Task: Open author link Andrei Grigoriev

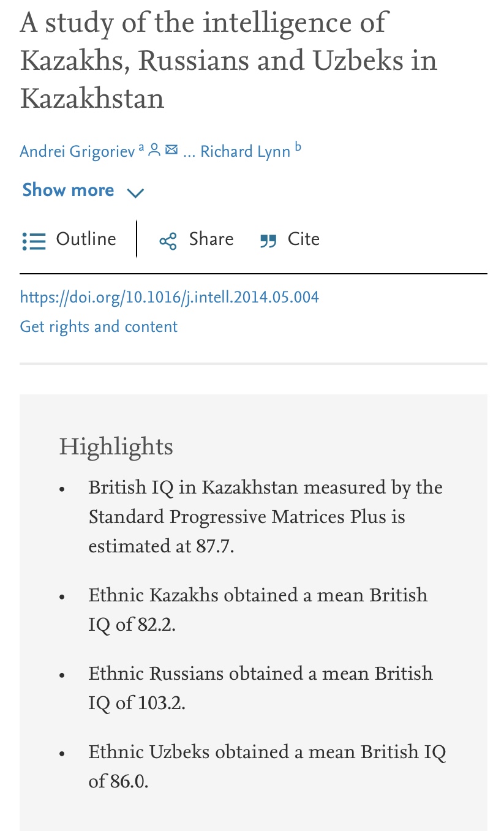Action: 77,151
